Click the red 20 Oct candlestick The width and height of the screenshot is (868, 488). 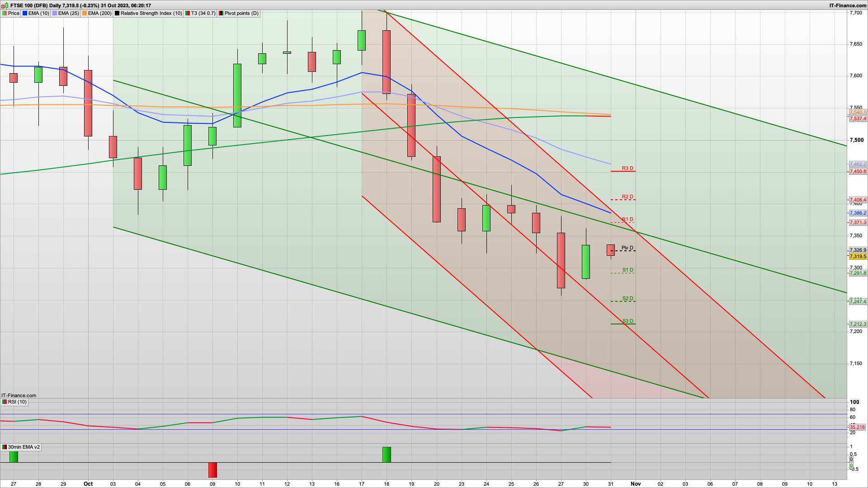437,189
